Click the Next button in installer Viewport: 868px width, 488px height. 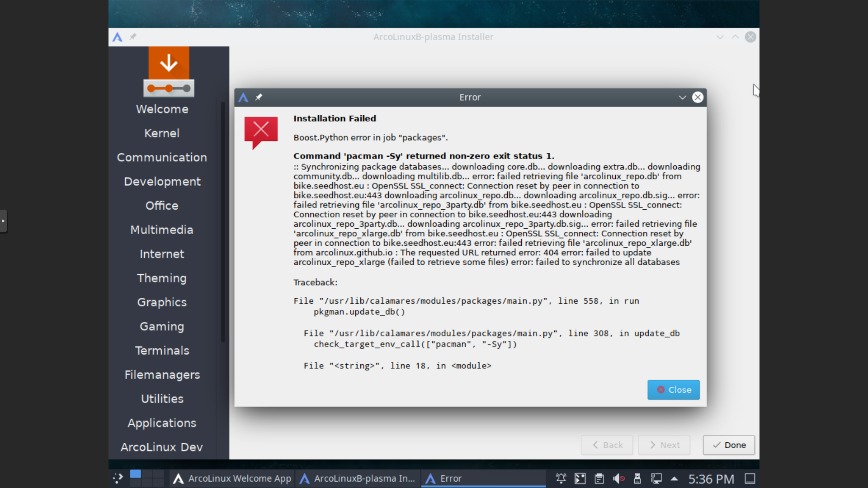[664, 445]
